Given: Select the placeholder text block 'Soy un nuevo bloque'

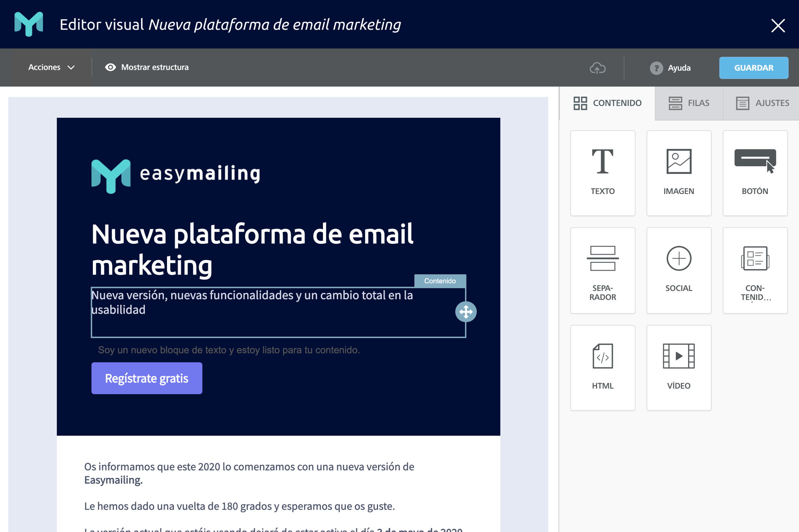Looking at the screenshot, I should 229,350.
